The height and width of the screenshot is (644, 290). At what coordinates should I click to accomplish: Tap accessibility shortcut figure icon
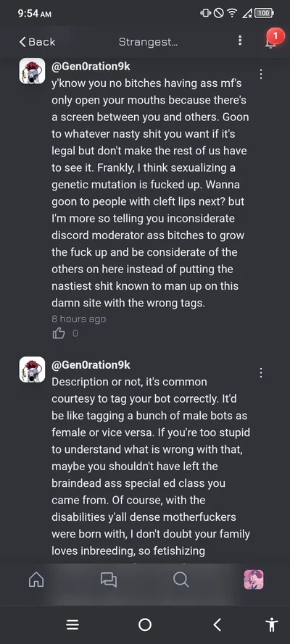(x=272, y=624)
